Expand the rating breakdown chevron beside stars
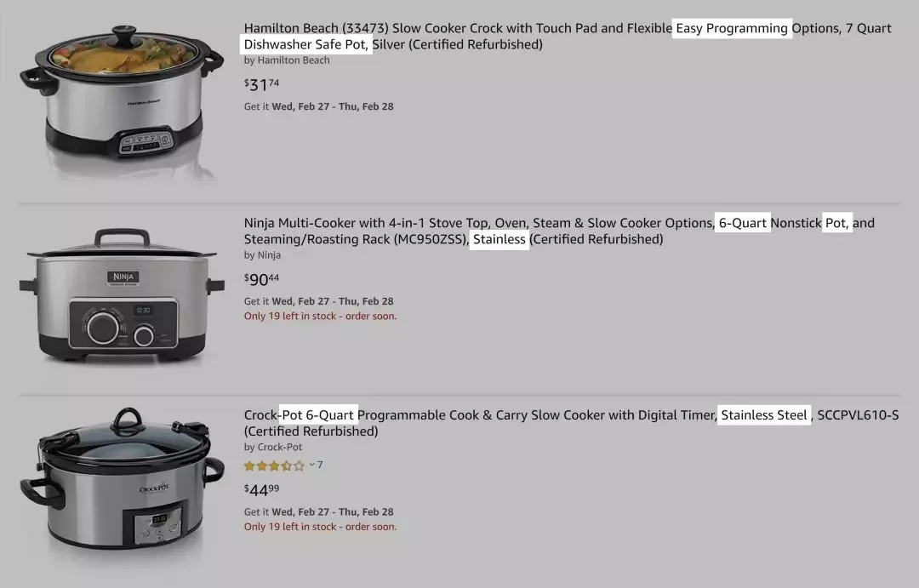 click(311, 465)
